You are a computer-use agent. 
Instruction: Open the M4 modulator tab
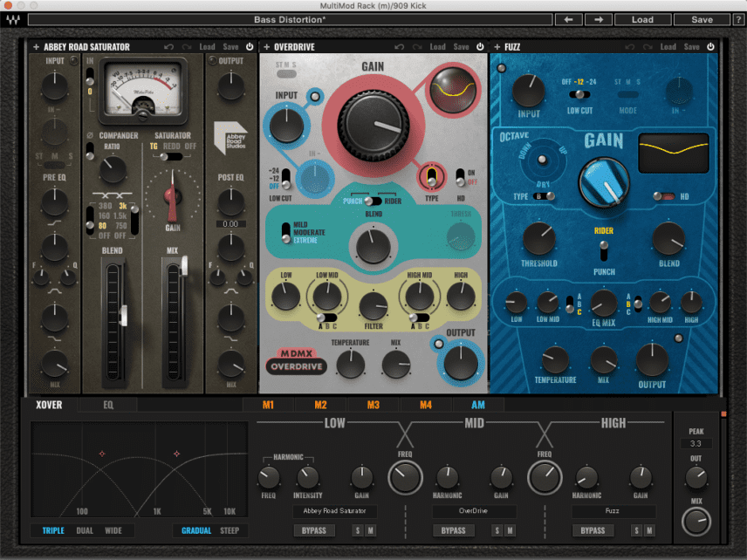tap(426, 405)
